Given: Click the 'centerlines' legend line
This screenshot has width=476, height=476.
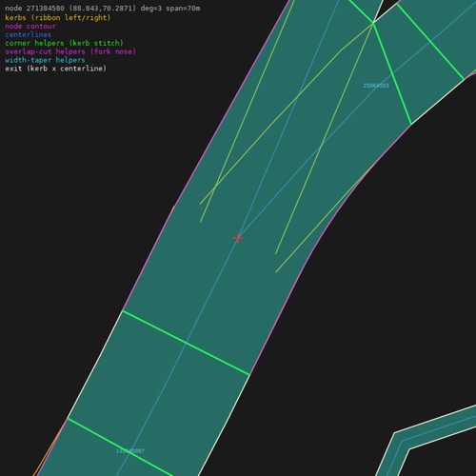Looking at the screenshot, I should (x=29, y=34).
